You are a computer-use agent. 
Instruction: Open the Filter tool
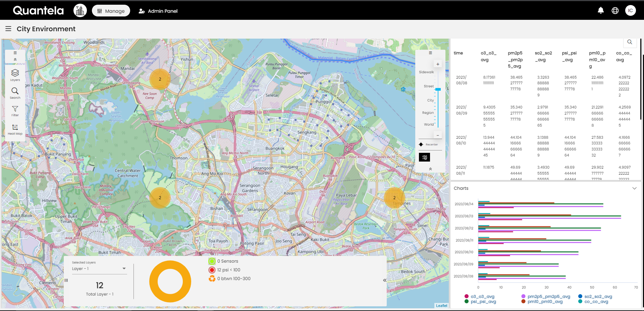pyautogui.click(x=15, y=111)
